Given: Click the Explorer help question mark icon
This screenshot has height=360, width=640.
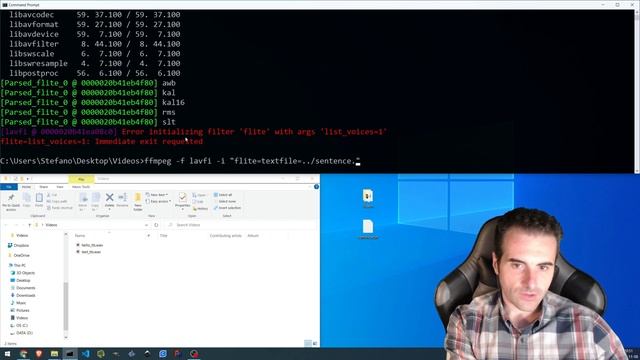Looking at the screenshot, I should [x=316, y=187].
